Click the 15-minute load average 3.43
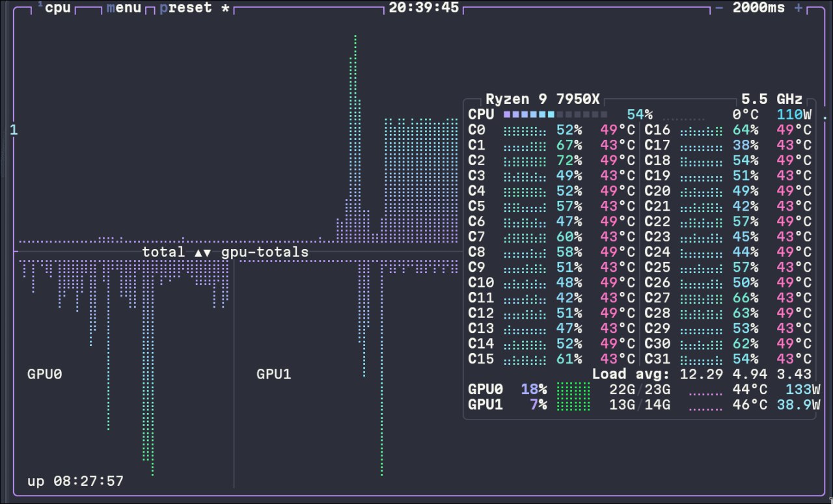This screenshot has width=833, height=504. pyautogui.click(x=794, y=375)
